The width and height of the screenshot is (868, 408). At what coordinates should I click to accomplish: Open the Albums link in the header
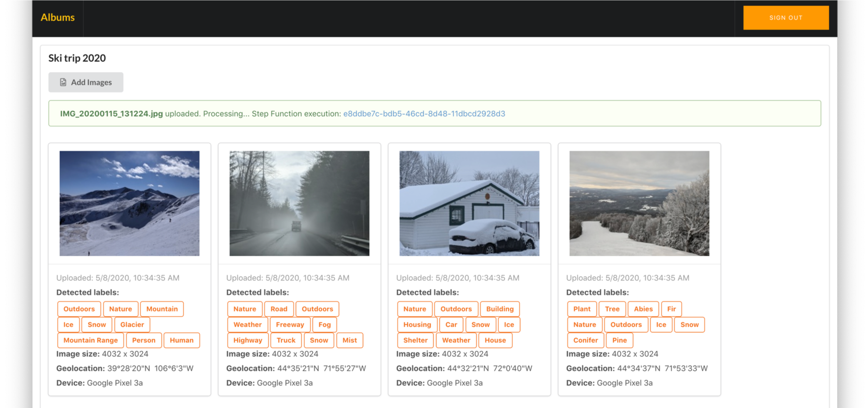(57, 17)
